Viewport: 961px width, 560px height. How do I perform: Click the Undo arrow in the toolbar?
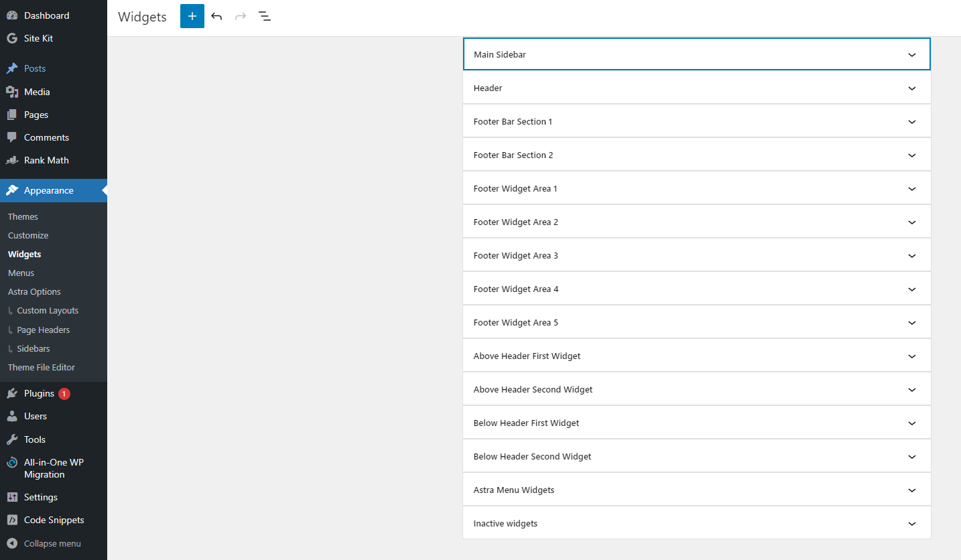point(216,15)
